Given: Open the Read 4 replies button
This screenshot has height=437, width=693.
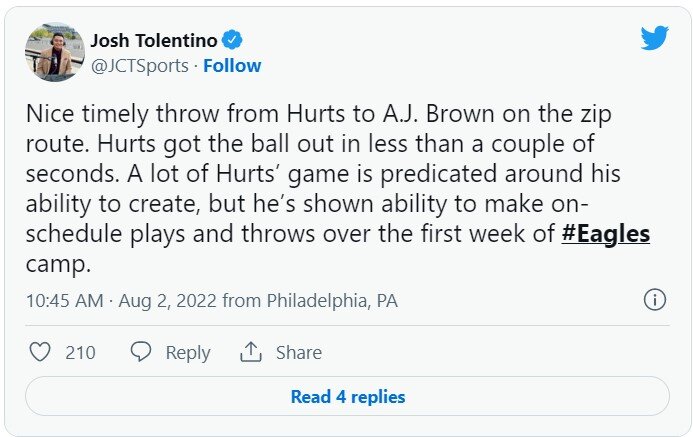Looking at the screenshot, I should (347, 397).
